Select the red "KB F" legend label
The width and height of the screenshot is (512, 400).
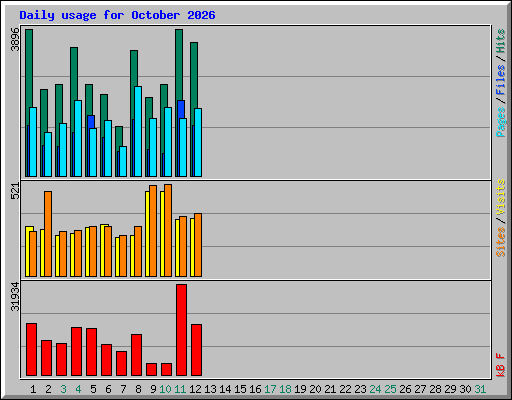pyautogui.click(x=501, y=365)
